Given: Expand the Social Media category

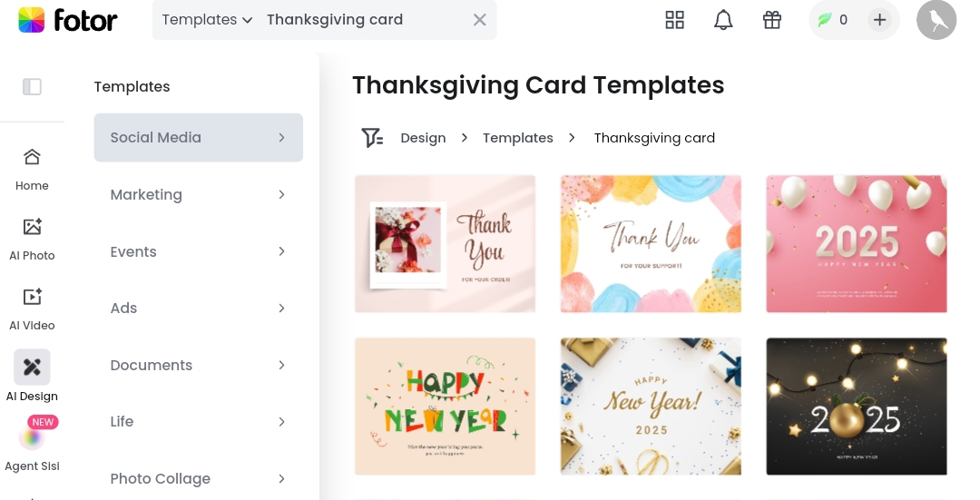Looking at the screenshot, I should click(x=198, y=138).
